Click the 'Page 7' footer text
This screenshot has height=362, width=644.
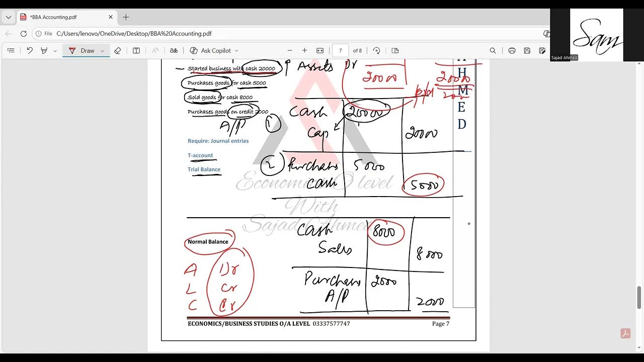click(441, 324)
